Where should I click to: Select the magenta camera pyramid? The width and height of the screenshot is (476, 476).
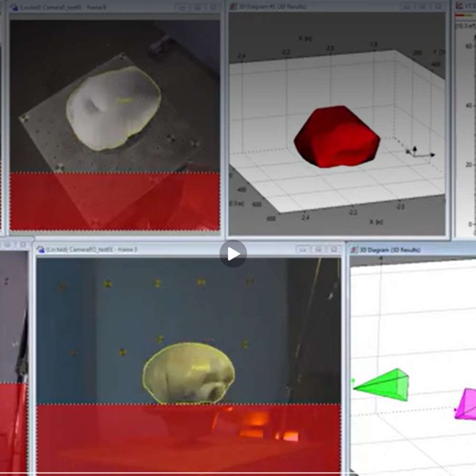point(466,404)
